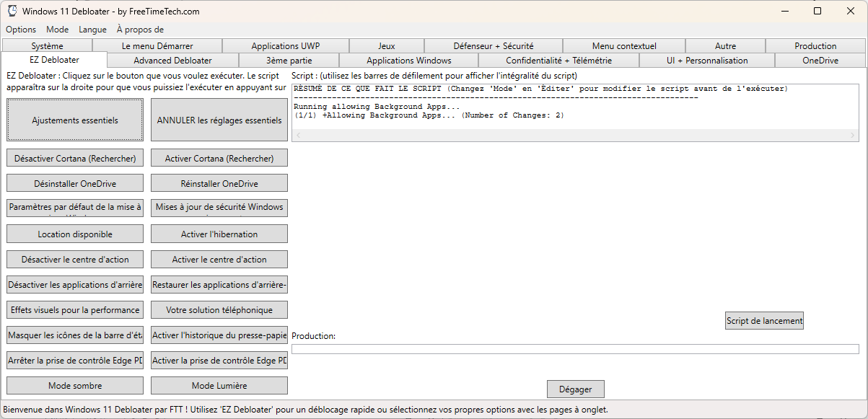Click the Réinstaller OneDrive button
This screenshot has height=419, width=868.
click(x=219, y=183)
